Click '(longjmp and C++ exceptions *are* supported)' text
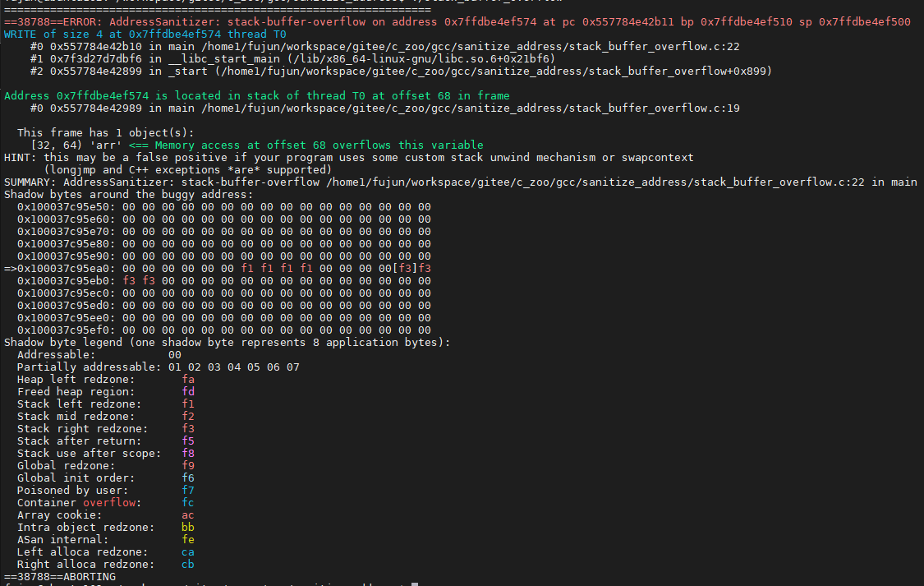The height and width of the screenshot is (586, 924). (188, 170)
